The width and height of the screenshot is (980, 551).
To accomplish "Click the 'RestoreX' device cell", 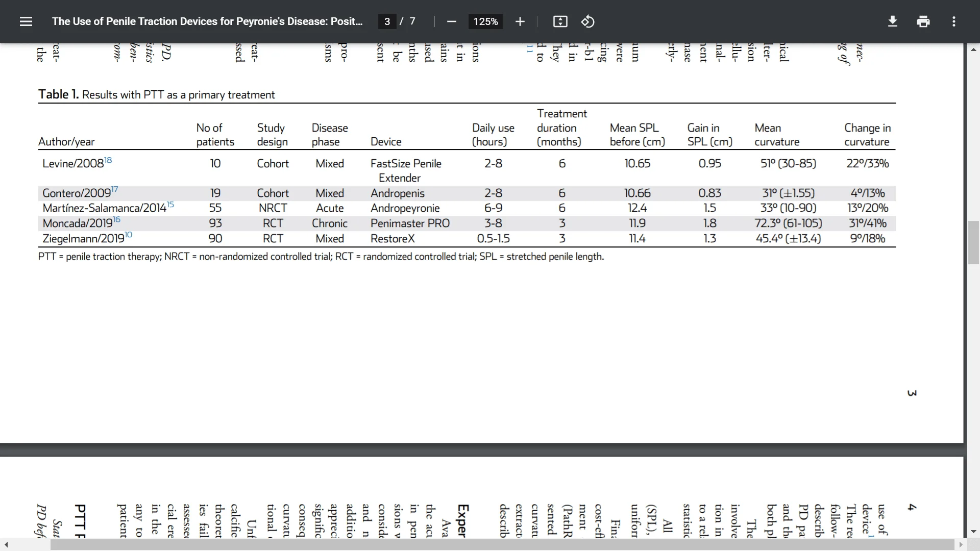I will [x=393, y=239].
